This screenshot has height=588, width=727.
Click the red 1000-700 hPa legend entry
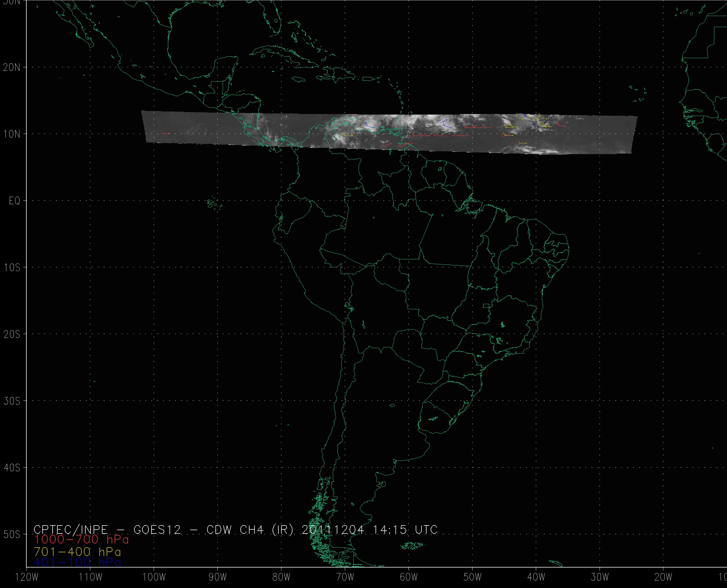[x=81, y=539]
